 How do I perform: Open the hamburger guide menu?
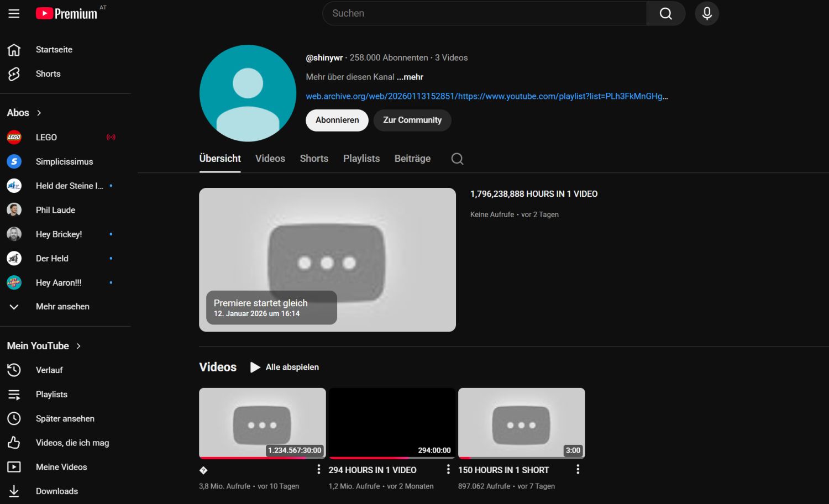pos(14,14)
